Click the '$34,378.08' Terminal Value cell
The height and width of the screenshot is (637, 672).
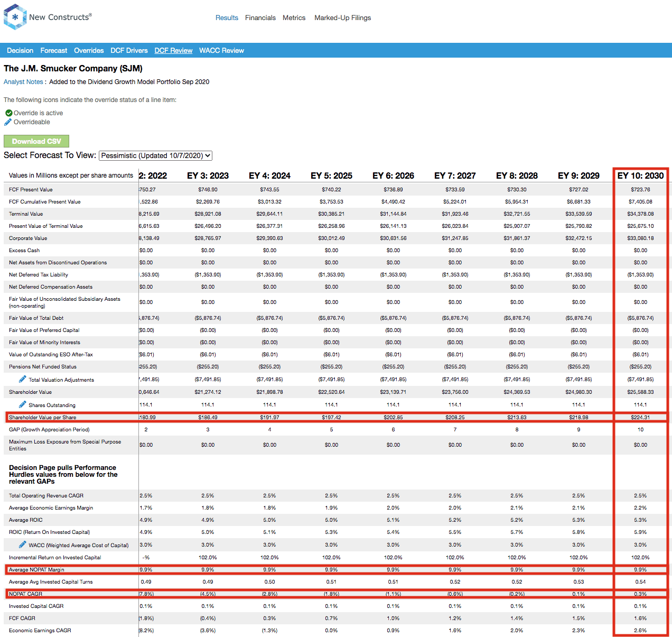(640, 214)
